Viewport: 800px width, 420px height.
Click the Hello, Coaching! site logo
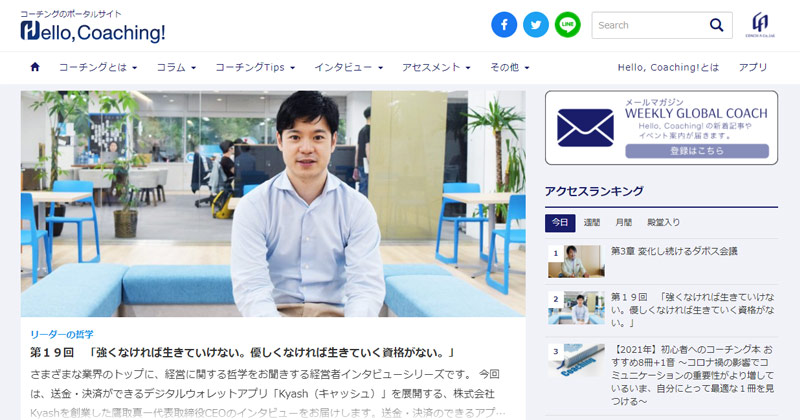[93, 26]
